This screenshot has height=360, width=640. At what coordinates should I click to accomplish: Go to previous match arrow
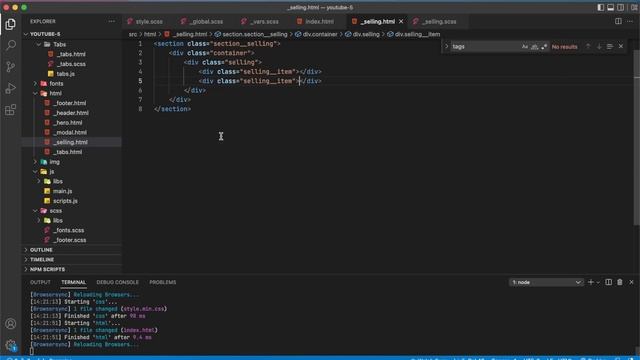pyautogui.click(x=588, y=47)
